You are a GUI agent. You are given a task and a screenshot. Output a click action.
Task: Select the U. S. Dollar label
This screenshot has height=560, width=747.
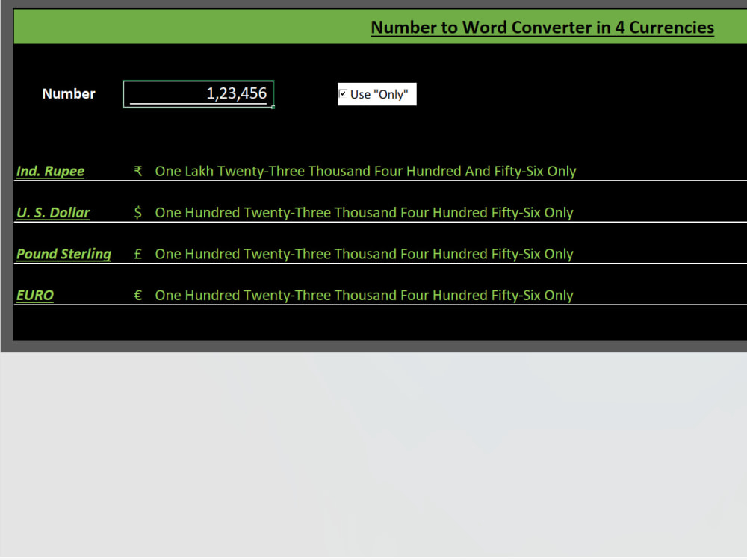click(52, 212)
